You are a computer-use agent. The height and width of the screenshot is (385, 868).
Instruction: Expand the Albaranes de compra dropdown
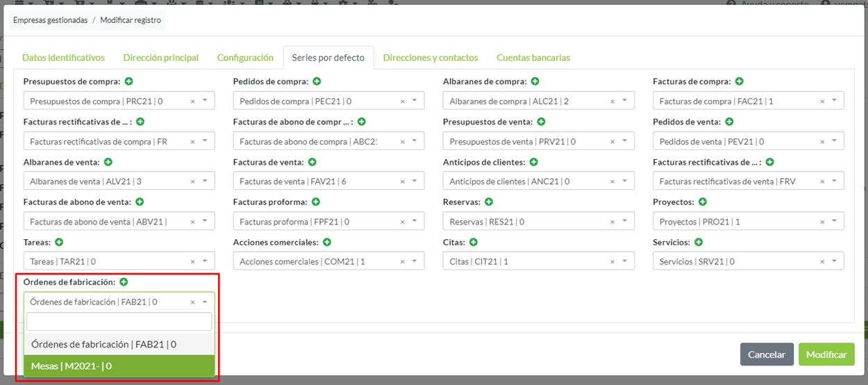click(x=624, y=101)
